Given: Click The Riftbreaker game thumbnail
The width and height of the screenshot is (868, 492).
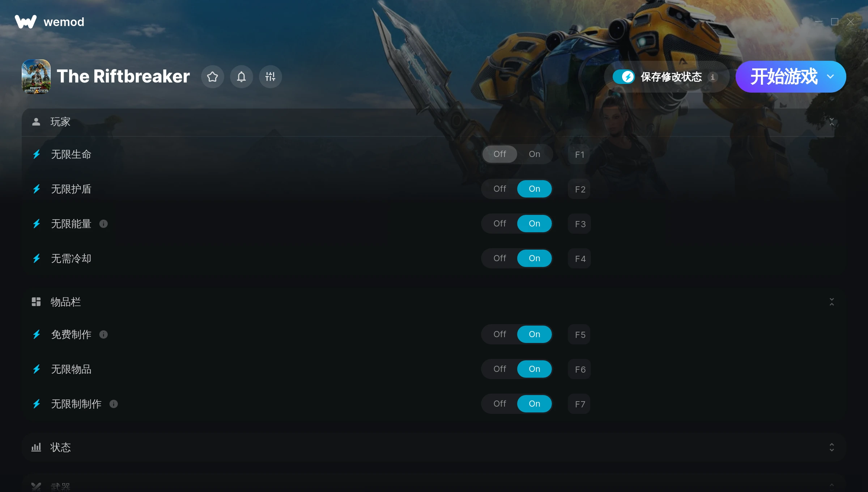Looking at the screenshot, I should (36, 77).
